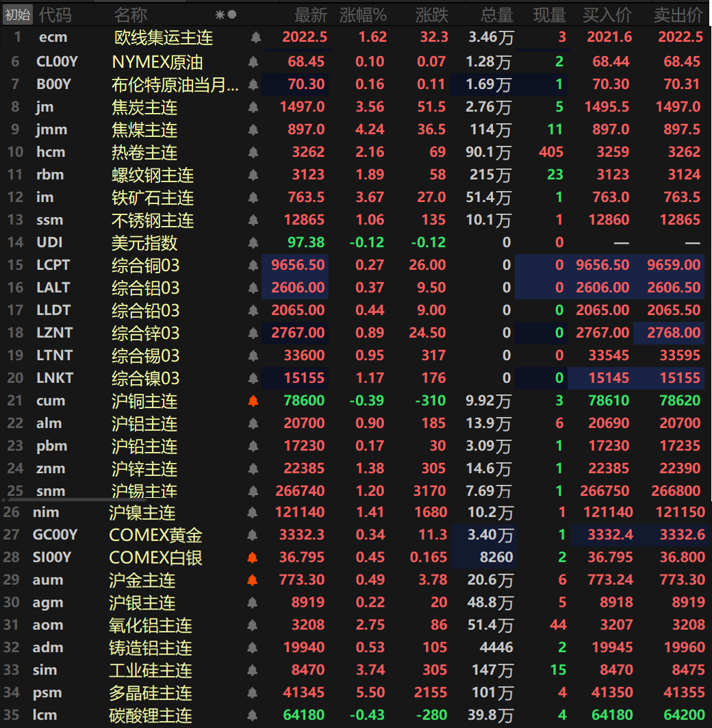The height and width of the screenshot is (728, 712).
Task: Click the orange alert bell for COMEX白银
Action: tap(252, 557)
